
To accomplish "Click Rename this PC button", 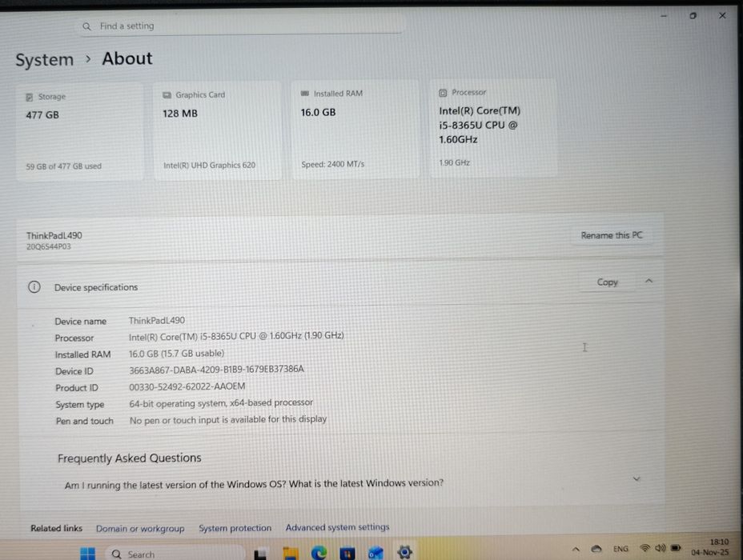I will 611,235.
